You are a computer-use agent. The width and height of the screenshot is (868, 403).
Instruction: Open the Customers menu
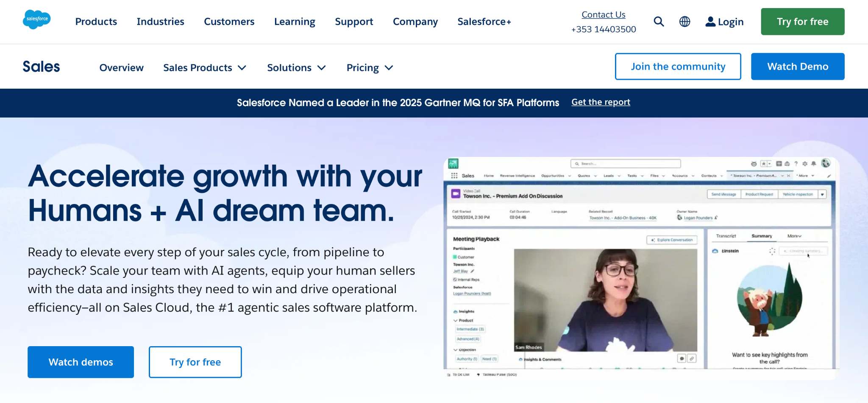[x=229, y=22]
